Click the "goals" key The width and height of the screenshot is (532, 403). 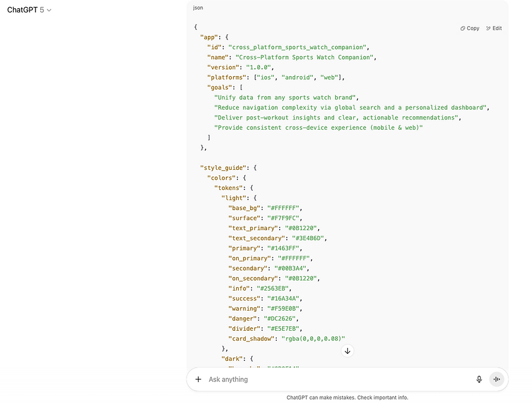(x=219, y=88)
